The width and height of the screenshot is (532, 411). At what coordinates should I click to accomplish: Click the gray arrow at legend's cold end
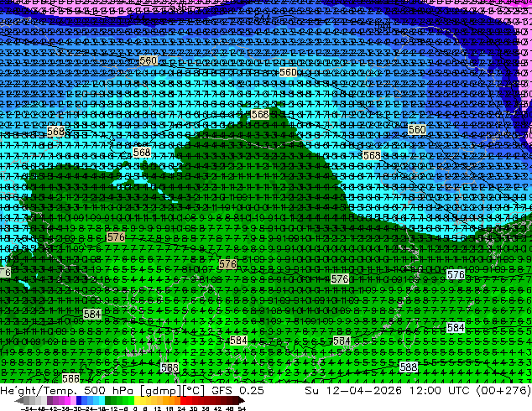19,400
